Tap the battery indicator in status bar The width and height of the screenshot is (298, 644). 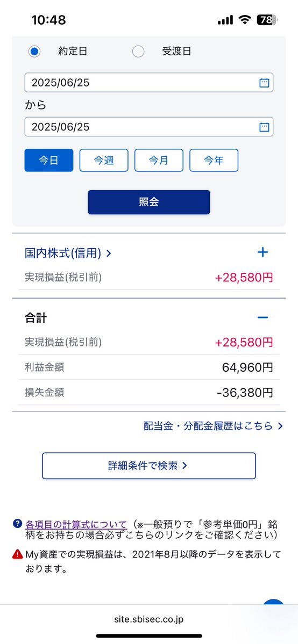pos(267,20)
